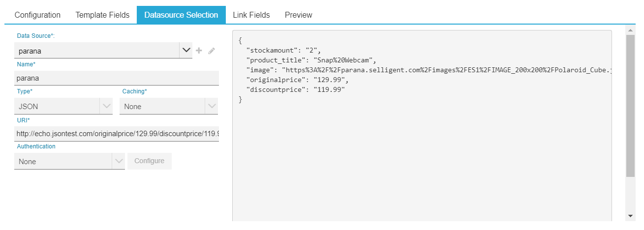The width and height of the screenshot is (644, 230).
Task: Open the Caching dropdown set to None
Action: (212, 106)
